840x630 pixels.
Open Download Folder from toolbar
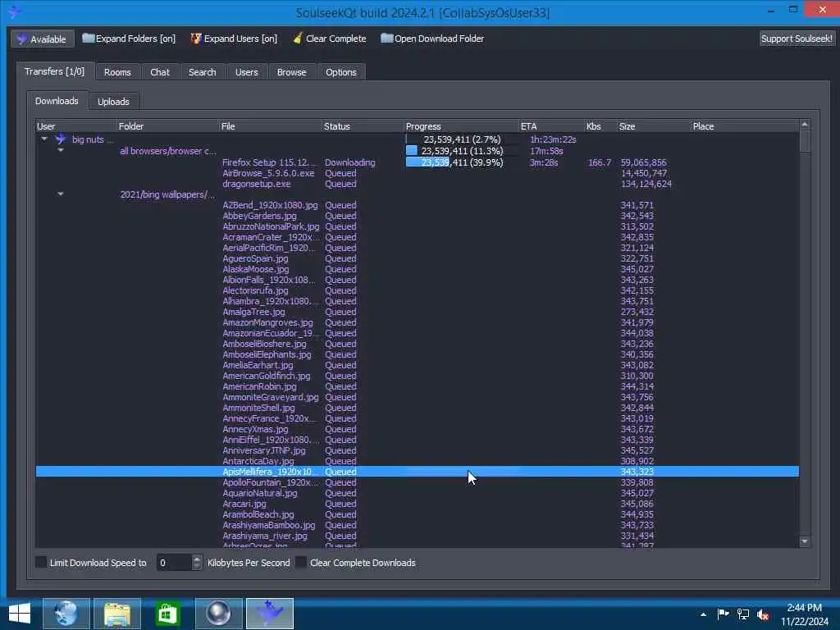(432, 39)
